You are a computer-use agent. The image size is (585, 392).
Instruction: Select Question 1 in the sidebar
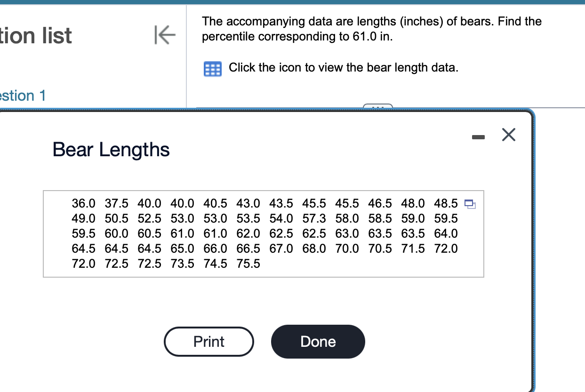point(23,96)
